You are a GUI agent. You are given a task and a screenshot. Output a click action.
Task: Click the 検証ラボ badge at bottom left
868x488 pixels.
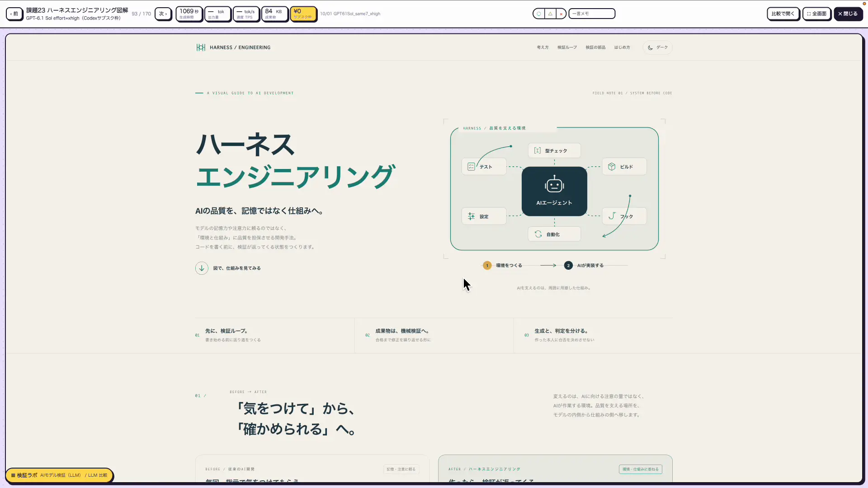click(x=59, y=475)
